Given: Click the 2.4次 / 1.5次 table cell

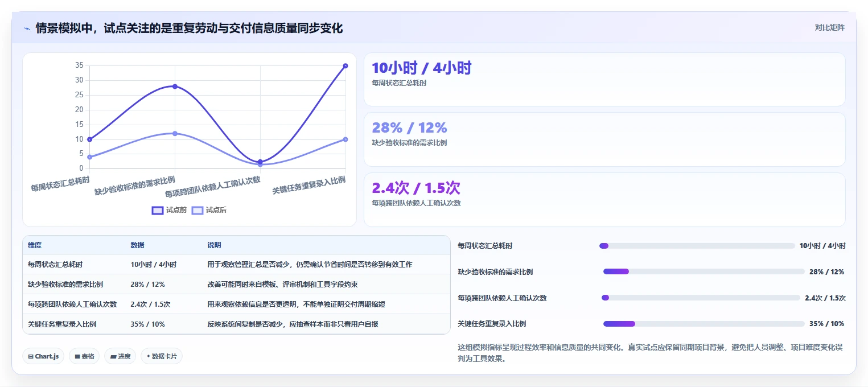Looking at the screenshot, I should [150, 304].
